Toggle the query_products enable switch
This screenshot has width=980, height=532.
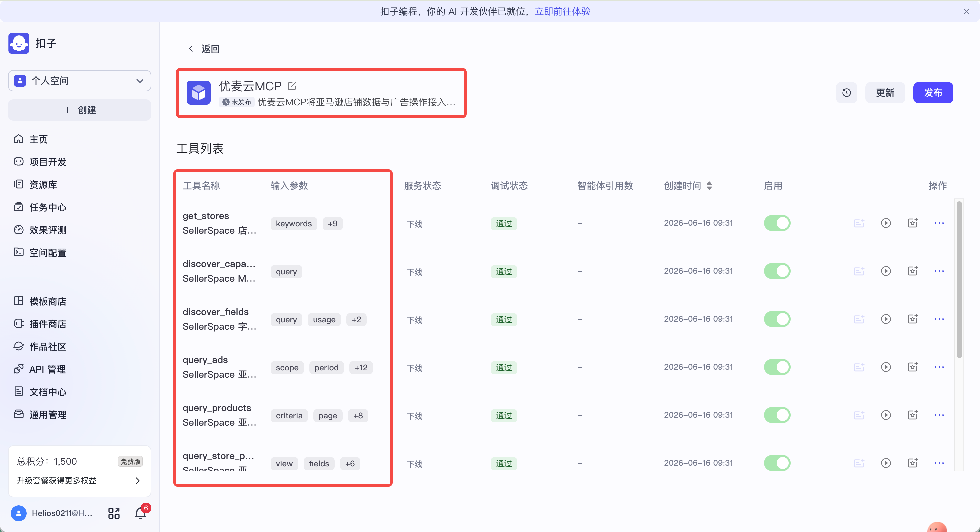click(777, 415)
